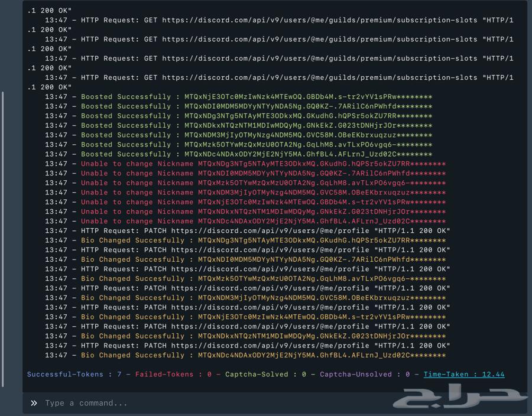Select the Captcha-Solved : 0 status label
Image resolution: width=532 pixels, height=416 pixels.
pyautogui.click(x=266, y=374)
